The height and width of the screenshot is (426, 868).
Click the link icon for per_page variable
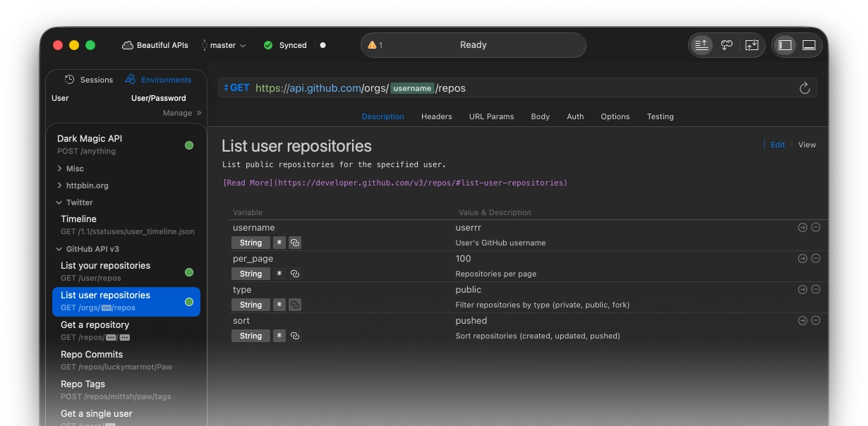[295, 274]
